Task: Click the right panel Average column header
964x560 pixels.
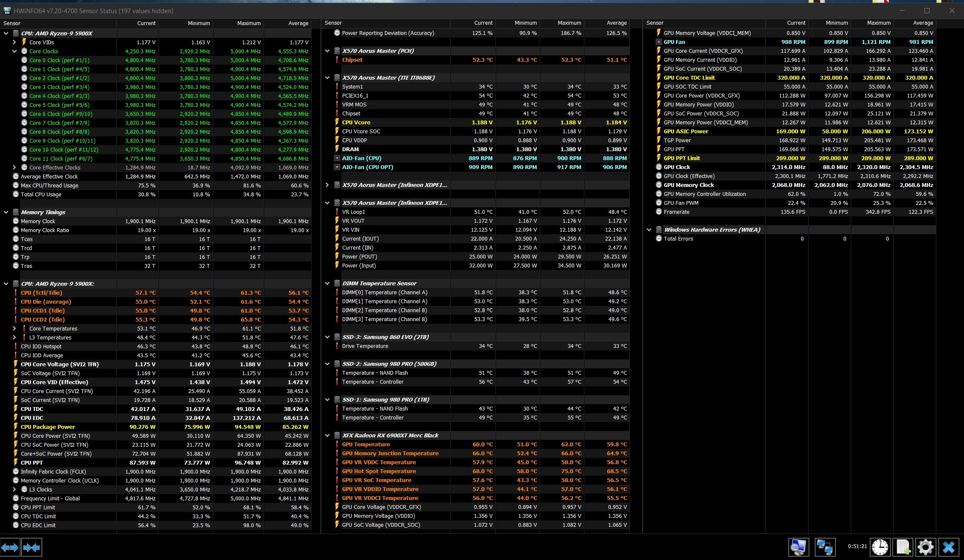Action: tap(915, 23)
